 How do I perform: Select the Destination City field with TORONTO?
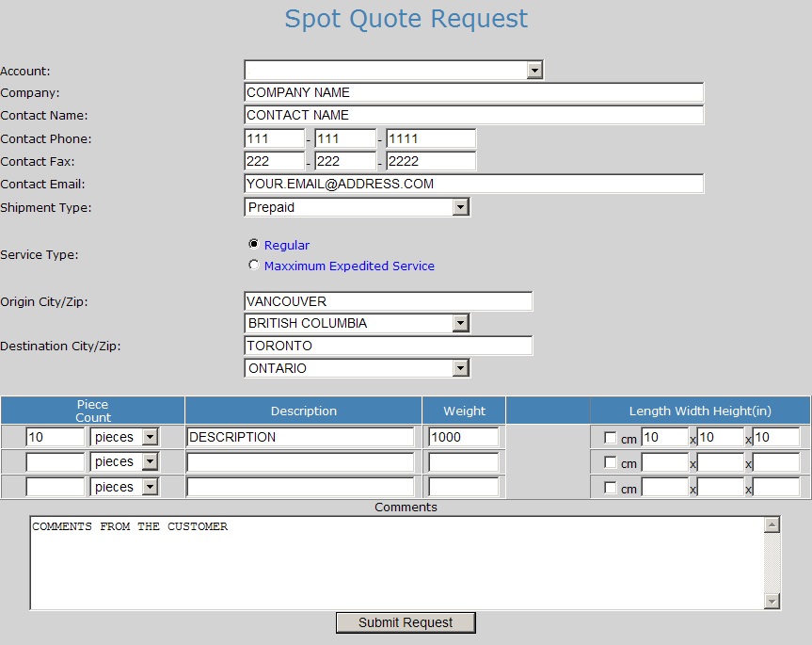click(x=388, y=346)
